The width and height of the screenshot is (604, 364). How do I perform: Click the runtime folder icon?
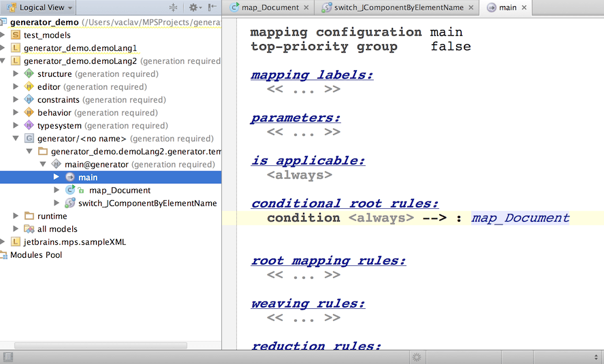tap(29, 216)
